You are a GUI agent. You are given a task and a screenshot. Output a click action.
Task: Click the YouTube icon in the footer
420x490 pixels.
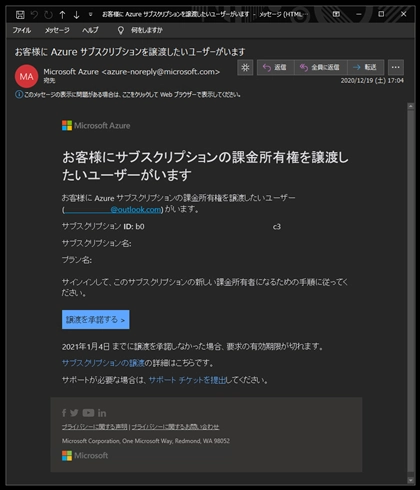pos(88,413)
